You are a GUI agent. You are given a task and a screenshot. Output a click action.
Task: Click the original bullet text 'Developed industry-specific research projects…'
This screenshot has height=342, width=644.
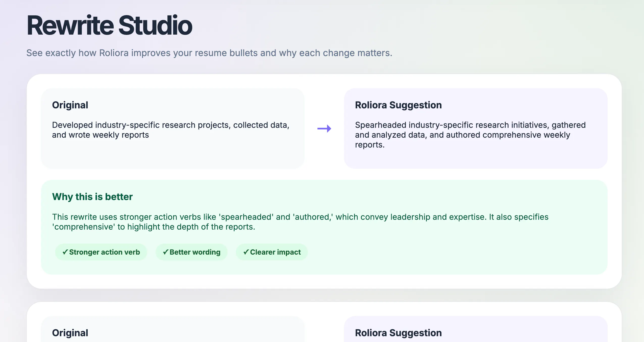coord(171,130)
